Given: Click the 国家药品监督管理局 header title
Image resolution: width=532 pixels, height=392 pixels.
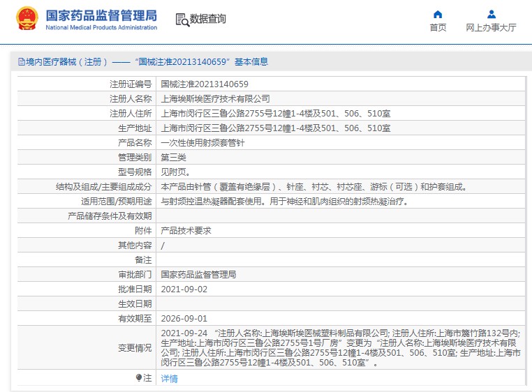Looking at the screenshot, I should (x=101, y=15).
